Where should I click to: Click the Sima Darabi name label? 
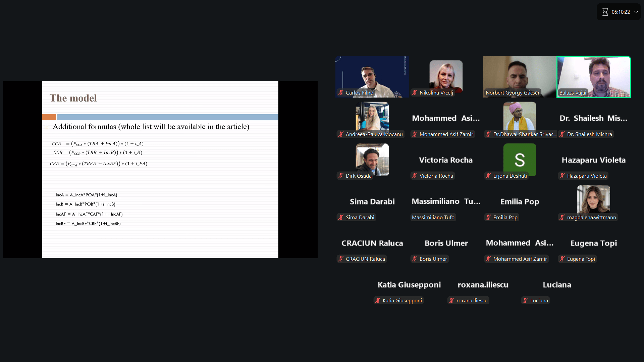click(360, 218)
